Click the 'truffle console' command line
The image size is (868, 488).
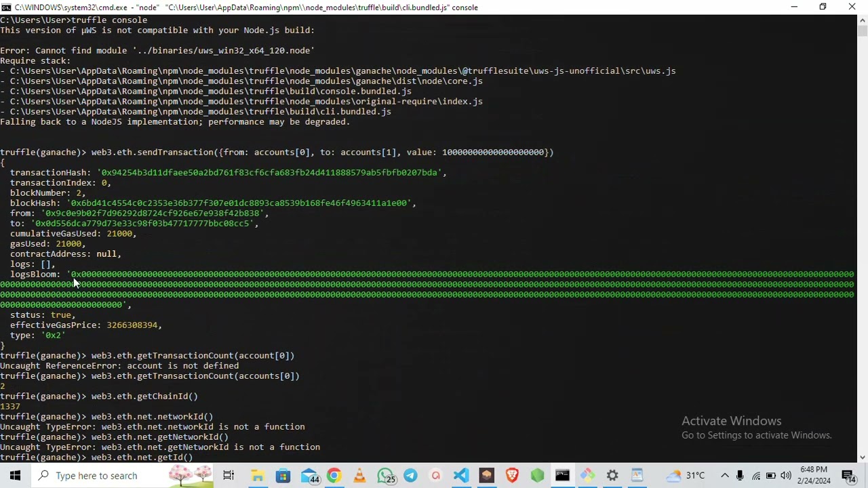73,20
